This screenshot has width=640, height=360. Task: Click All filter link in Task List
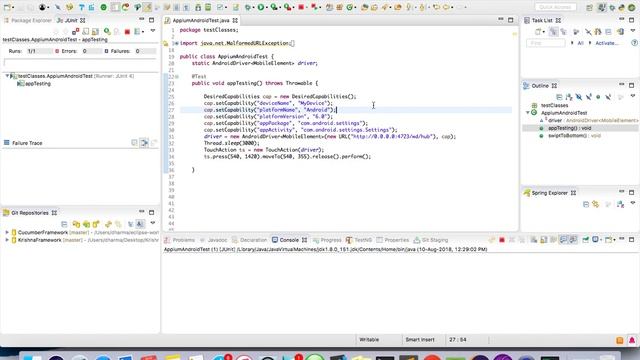(x=580, y=43)
